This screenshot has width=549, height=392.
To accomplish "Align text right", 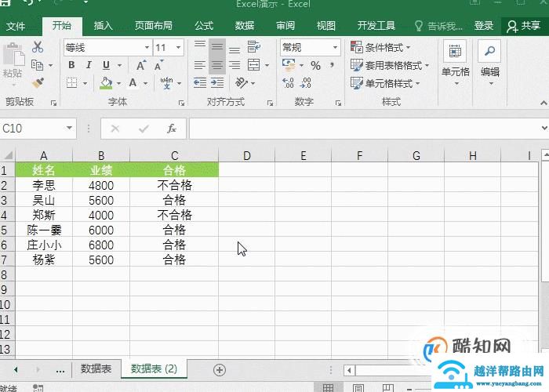I will pyautogui.click(x=235, y=65).
